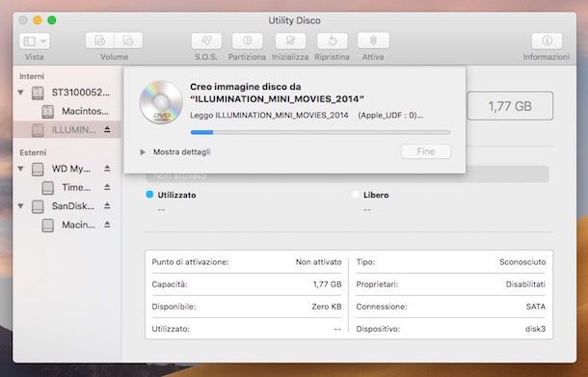The image size is (588, 377).
Task: Click the Disabilitati owners value
Action: [525, 284]
